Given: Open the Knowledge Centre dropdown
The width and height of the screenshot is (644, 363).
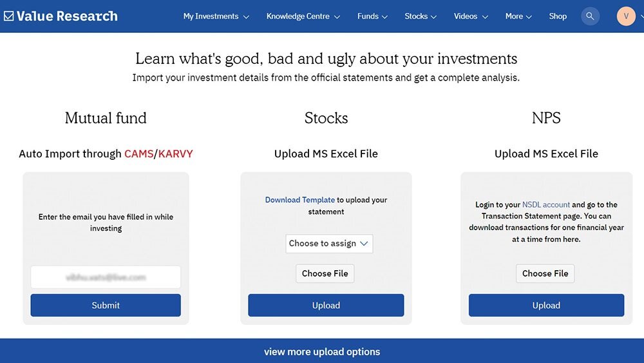Looking at the screenshot, I should coord(303,16).
